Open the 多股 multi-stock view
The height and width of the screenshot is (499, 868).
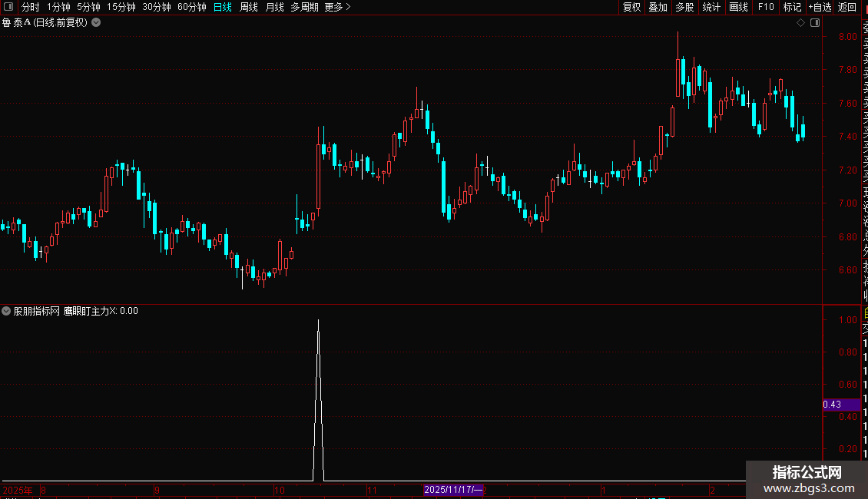tap(684, 7)
